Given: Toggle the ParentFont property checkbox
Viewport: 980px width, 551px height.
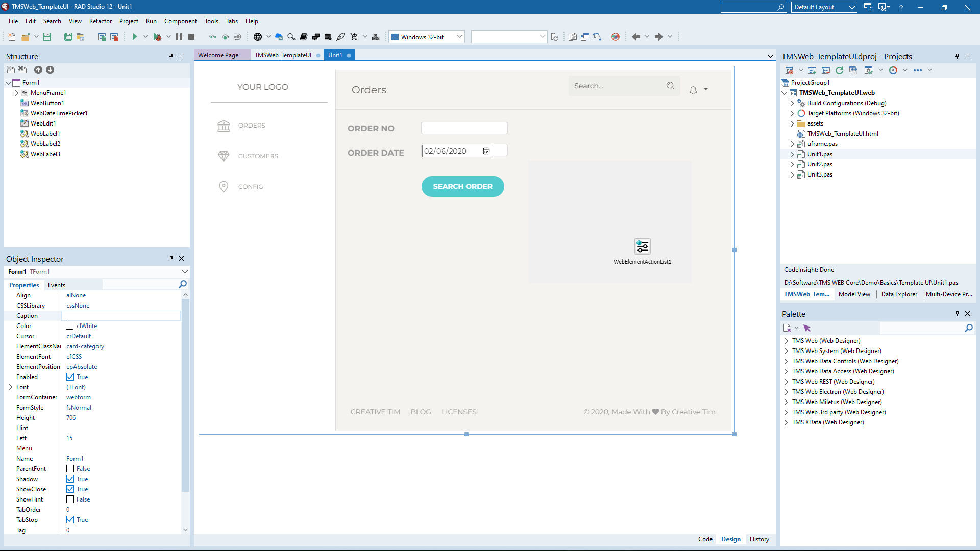Looking at the screenshot, I should 70,469.
